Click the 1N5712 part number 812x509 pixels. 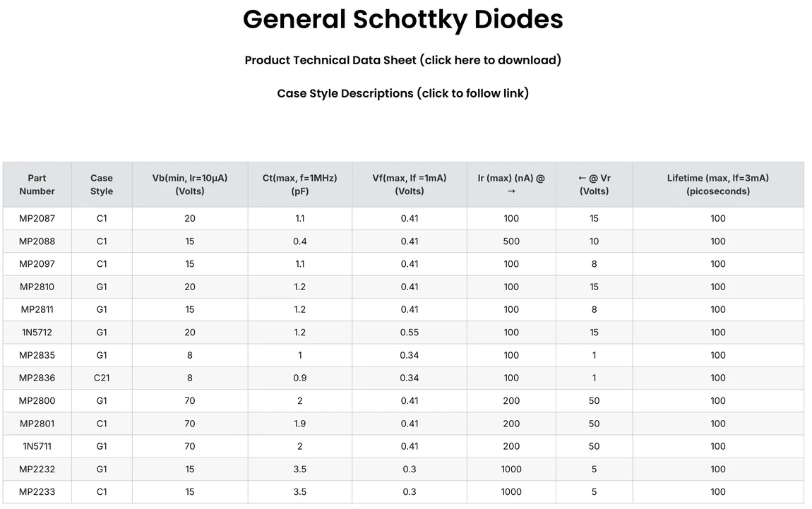pos(37,333)
